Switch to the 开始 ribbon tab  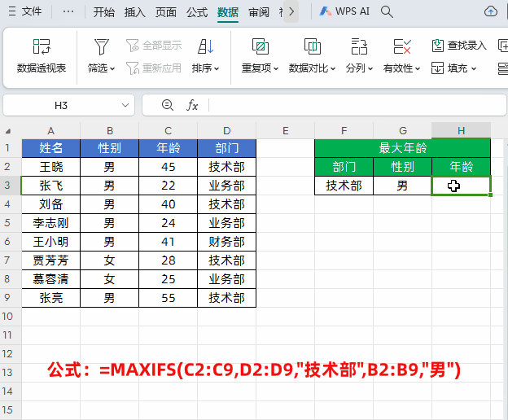[x=103, y=12]
